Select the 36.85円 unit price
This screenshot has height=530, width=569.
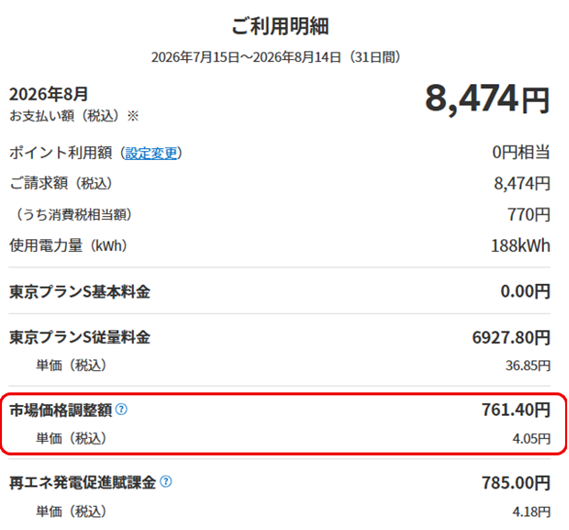coord(528,365)
